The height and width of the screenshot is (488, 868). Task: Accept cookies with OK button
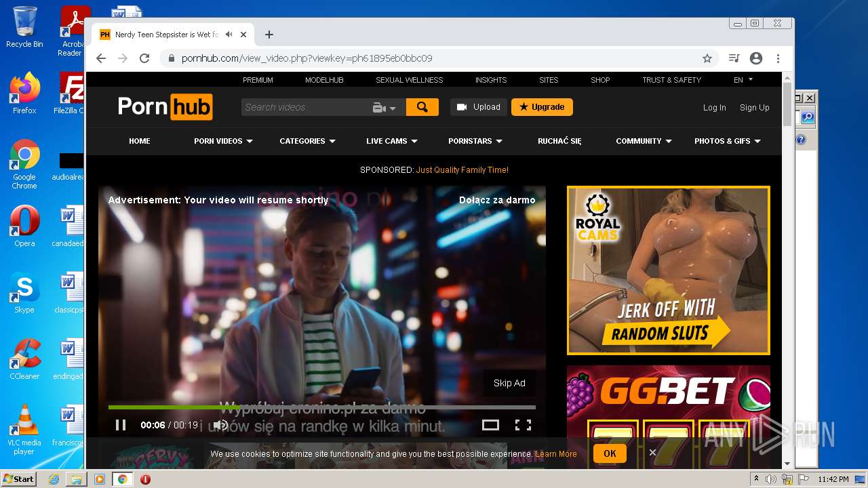(610, 453)
